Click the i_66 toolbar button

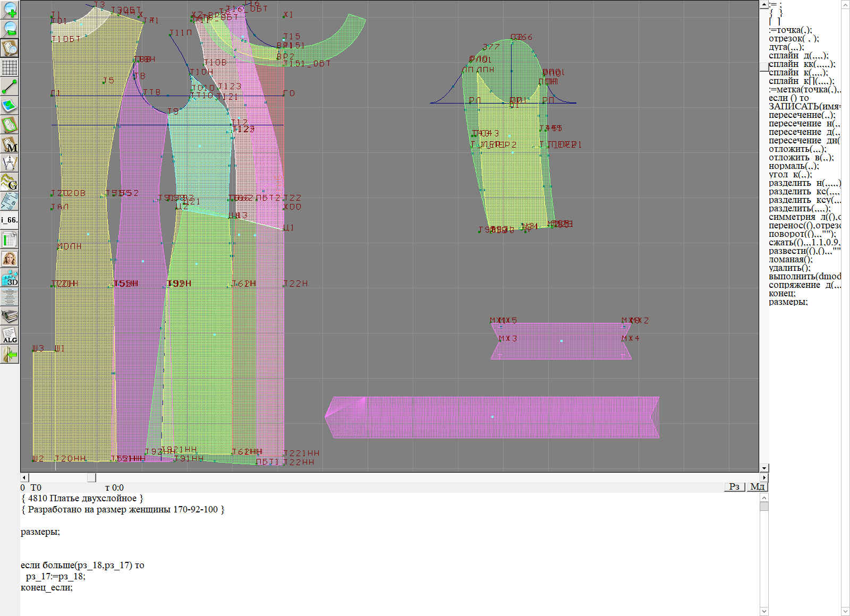click(10, 220)
